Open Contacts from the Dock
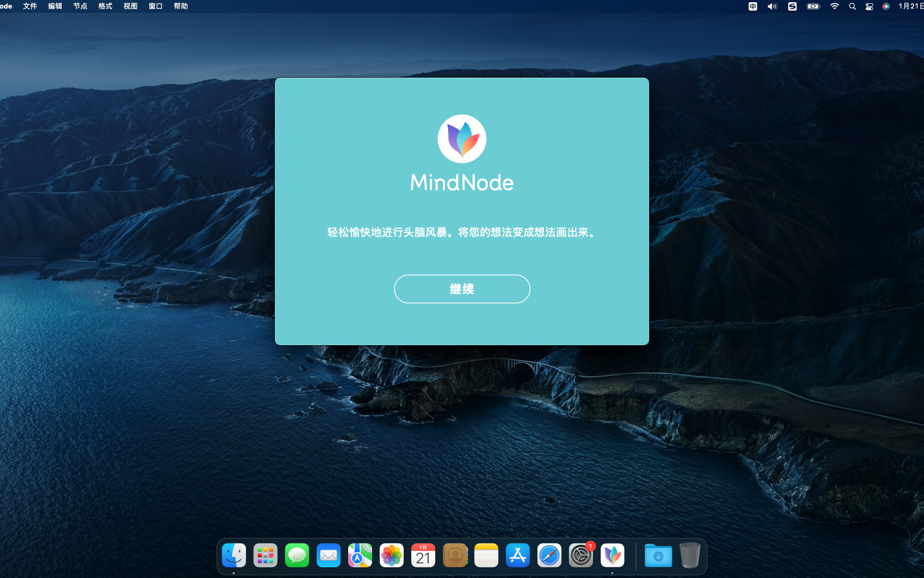Screen dimensions: 924x578 (455, 556)
